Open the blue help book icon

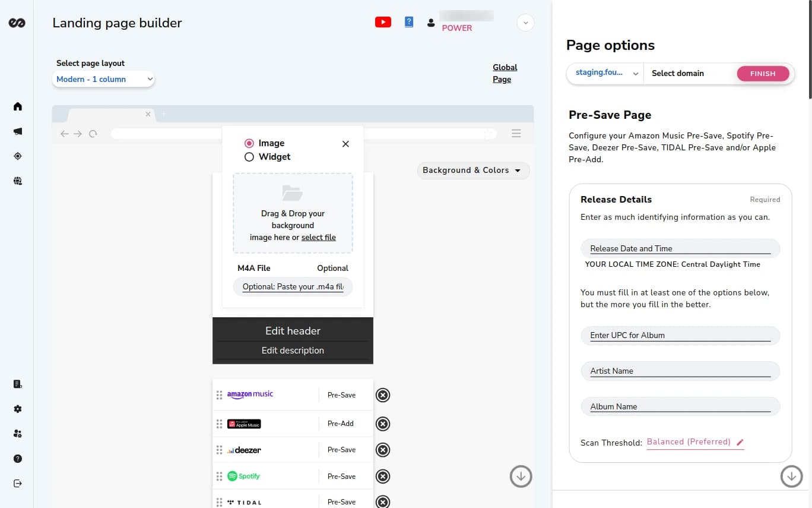coord(409,22)
